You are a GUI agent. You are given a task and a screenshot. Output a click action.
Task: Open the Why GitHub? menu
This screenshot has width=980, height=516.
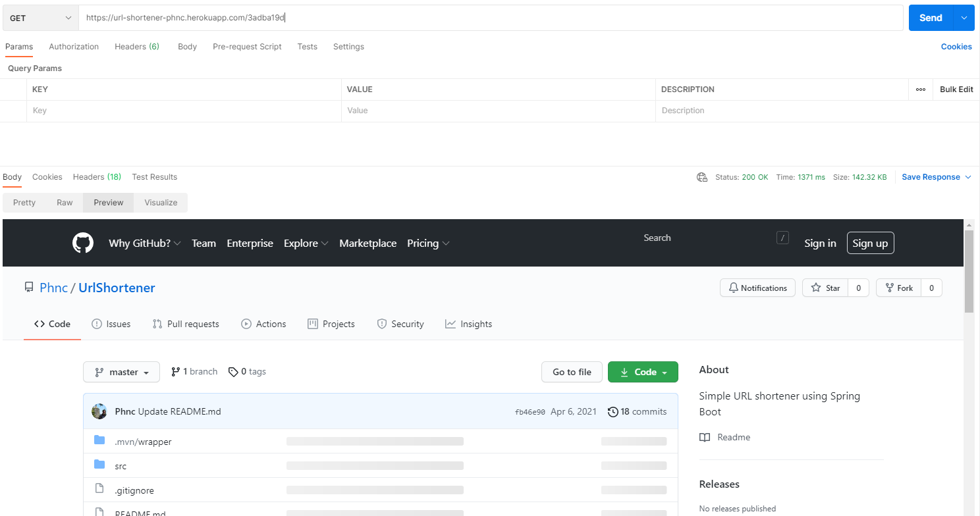click(145, 243)
